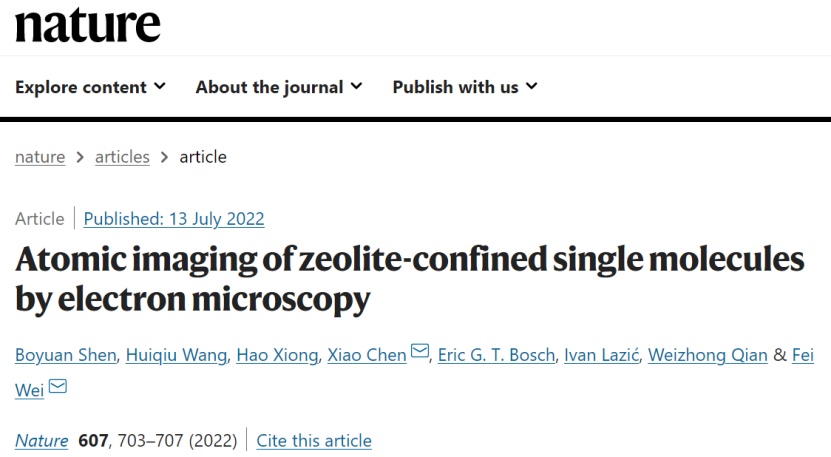Expand Publish with us chevron

[x=532, y=86]
